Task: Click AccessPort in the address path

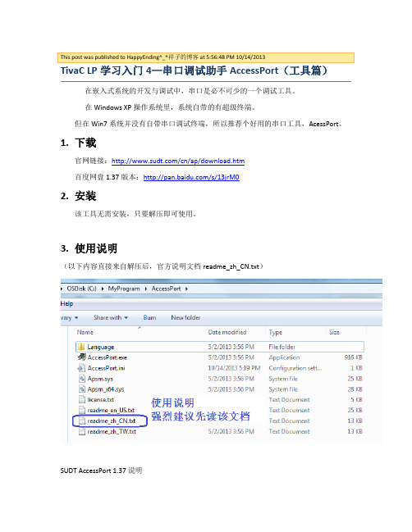Action: [x=166, y=289]
